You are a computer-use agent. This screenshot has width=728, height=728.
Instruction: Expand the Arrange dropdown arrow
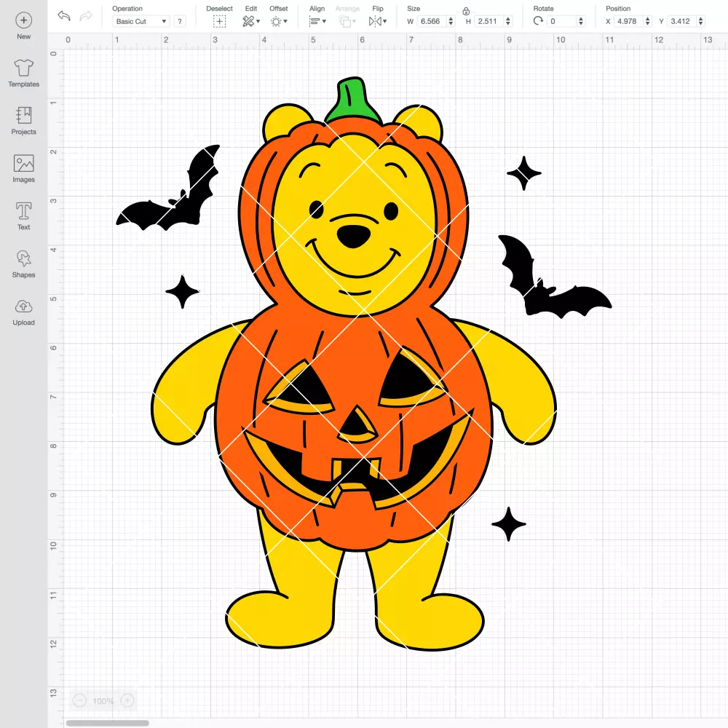355,21
